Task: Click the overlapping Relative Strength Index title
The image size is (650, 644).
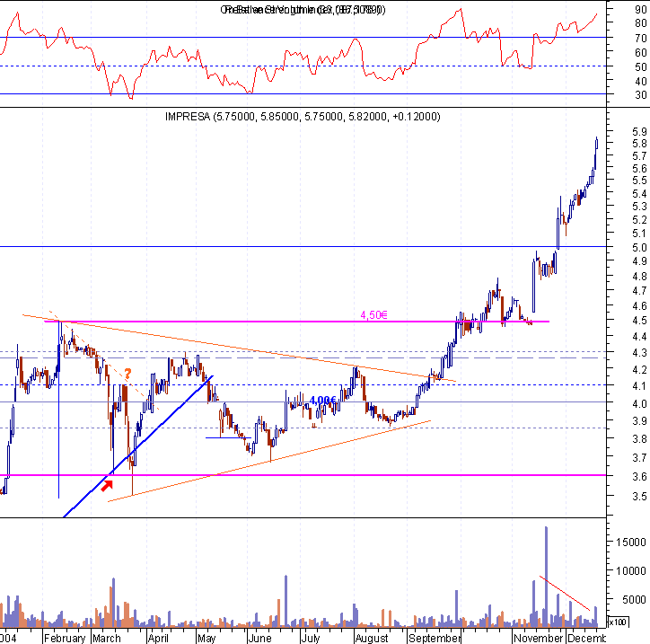Action: point(303,10)
